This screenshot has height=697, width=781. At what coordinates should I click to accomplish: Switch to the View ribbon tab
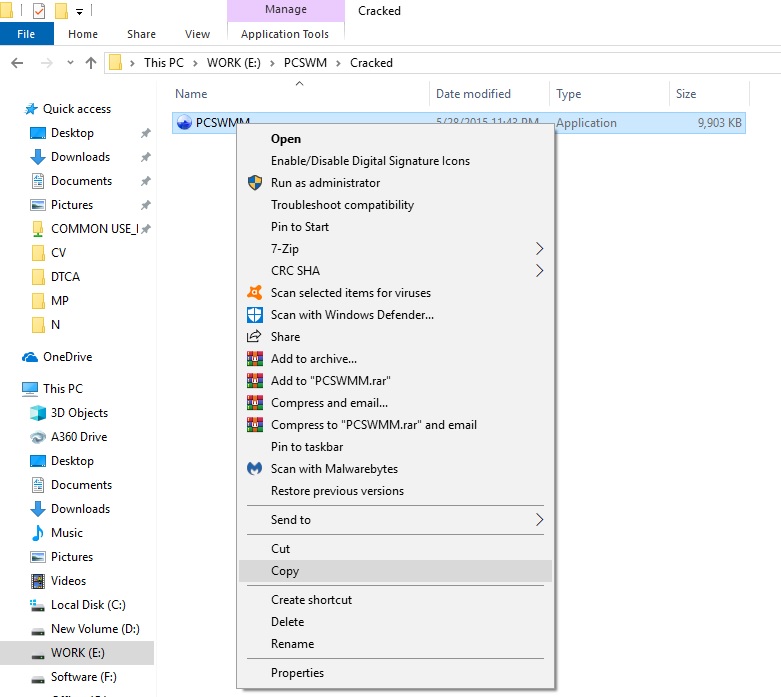[x=197, y=34]
